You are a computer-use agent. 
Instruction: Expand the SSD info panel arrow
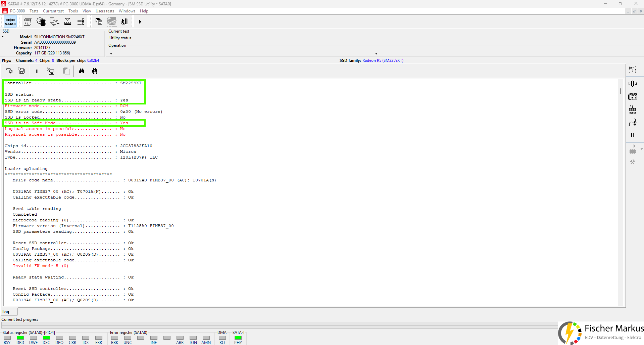3,37
